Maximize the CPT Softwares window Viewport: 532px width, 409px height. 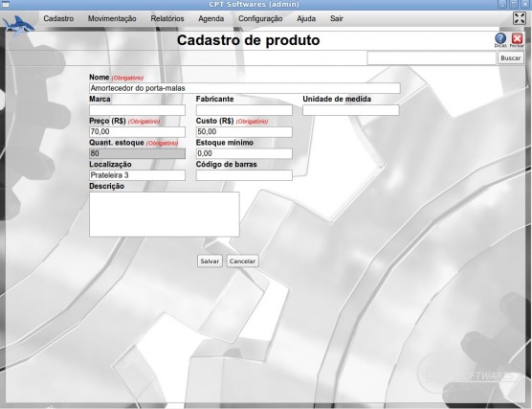[x=514, y=4]
